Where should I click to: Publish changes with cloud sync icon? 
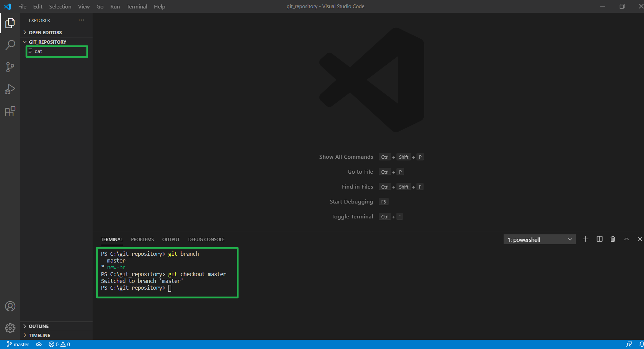click(x=39, y=344)
